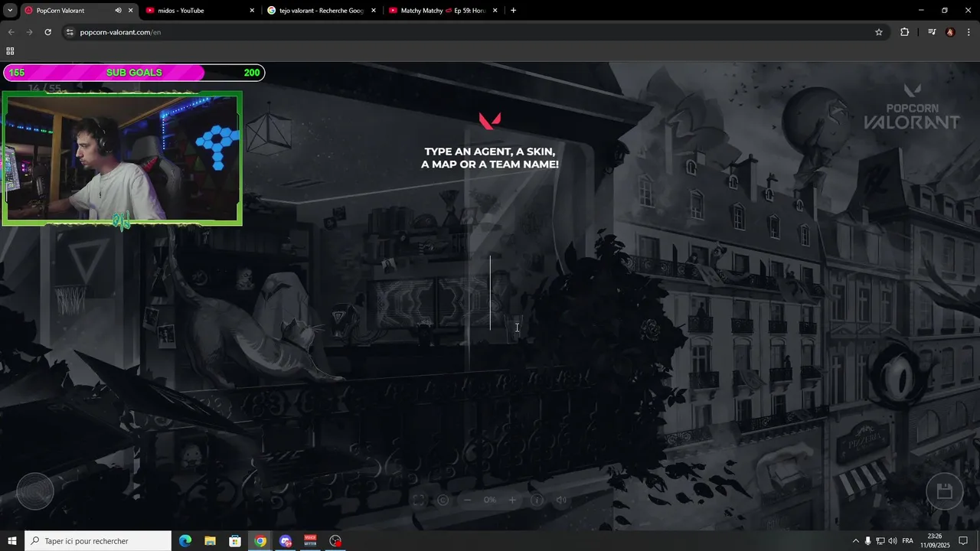Change the FRA keyboard language
The height and width of the screenshot is (551, 980).
pos(908,541)
